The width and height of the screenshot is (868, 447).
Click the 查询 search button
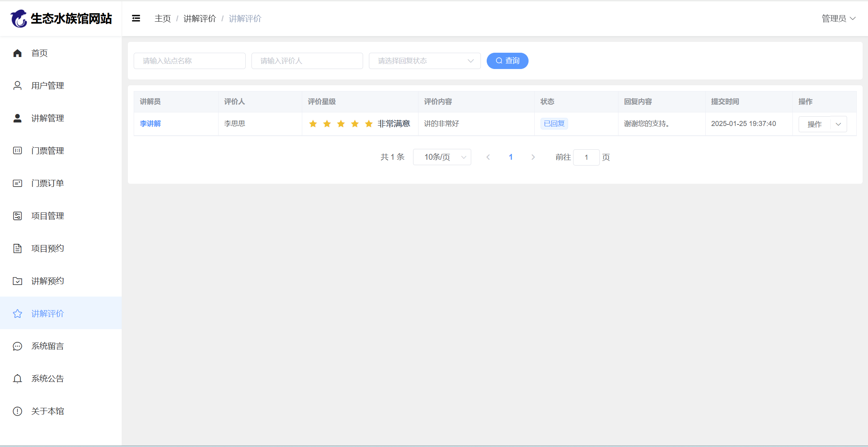tap(507, 61)
